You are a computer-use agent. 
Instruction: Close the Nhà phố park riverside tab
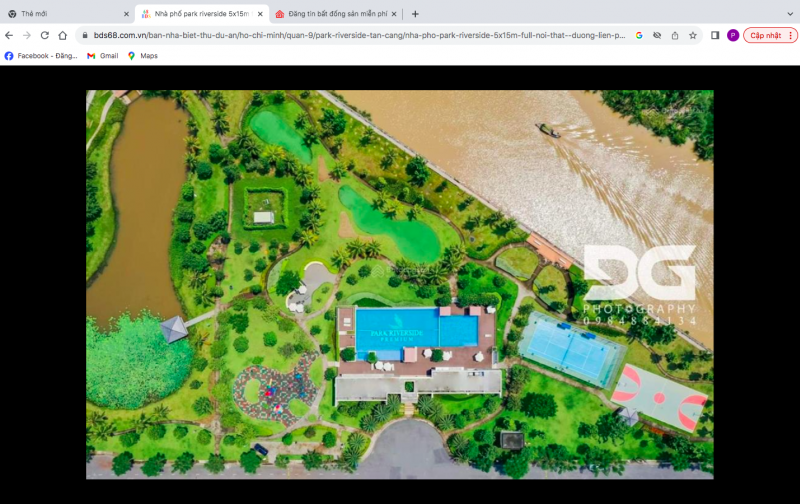[260, 14]
